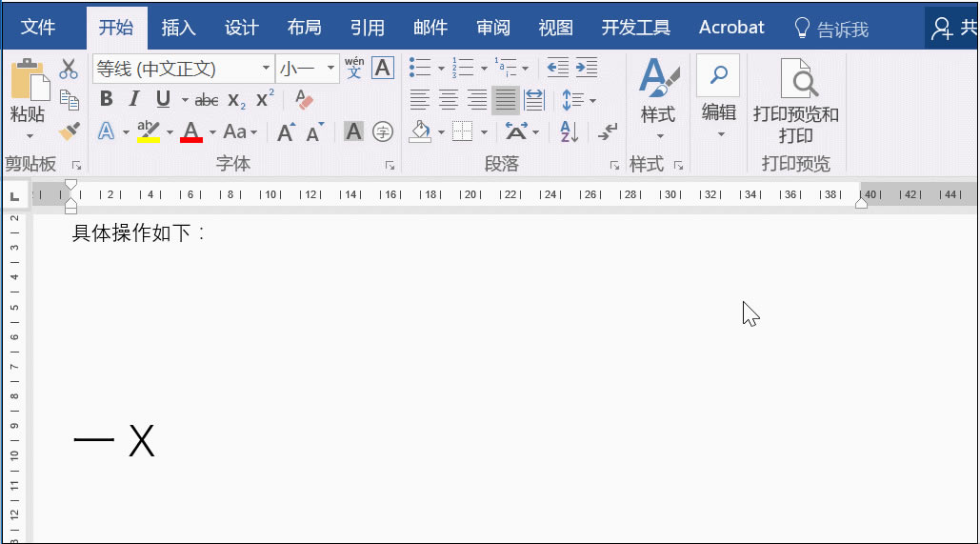The image size is (980, 544).
Task: Toggle Italic formatting
Action: [133, 99]
